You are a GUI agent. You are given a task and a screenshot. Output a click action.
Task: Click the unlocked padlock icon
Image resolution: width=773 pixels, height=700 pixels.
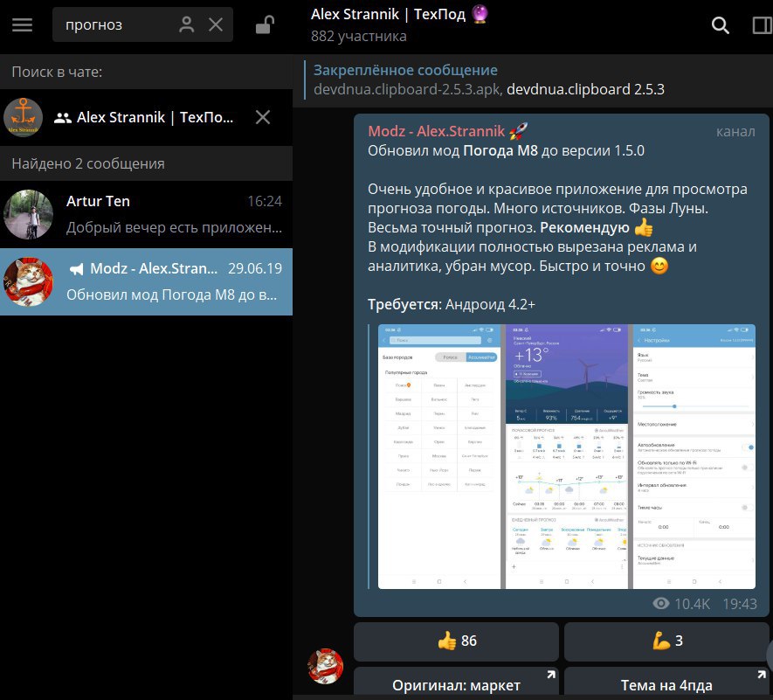click(265, 24)
